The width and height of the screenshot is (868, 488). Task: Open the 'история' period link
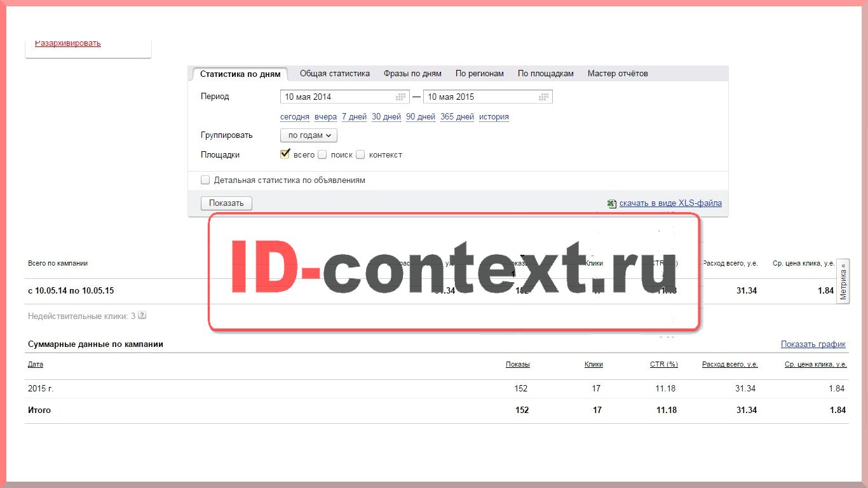[494, 117]
